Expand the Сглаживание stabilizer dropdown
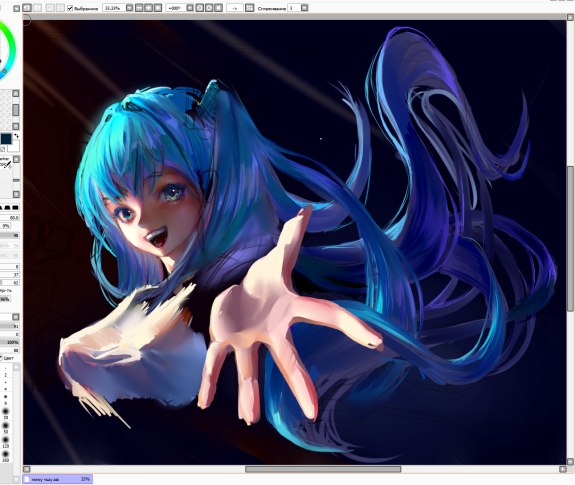Image resolution: width=575 pixels, height=485 pixels. coord(304,8)
